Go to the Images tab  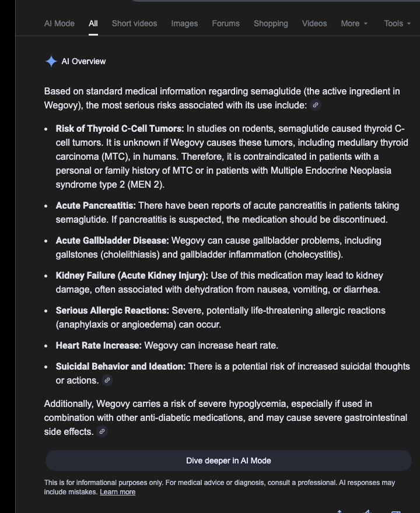point(184,23)
